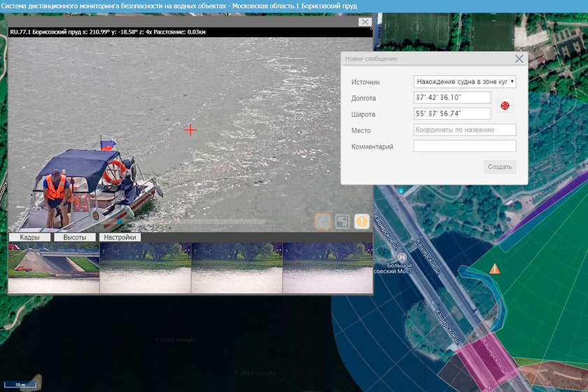
Task: Switch to the Высоты tab
Action: (x=75, y=237)
